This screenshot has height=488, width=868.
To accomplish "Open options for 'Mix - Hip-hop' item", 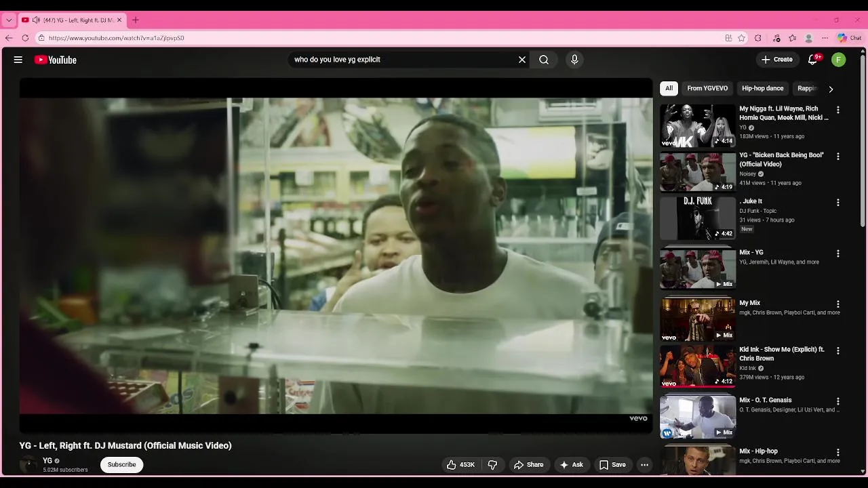I will pos(838,452).
